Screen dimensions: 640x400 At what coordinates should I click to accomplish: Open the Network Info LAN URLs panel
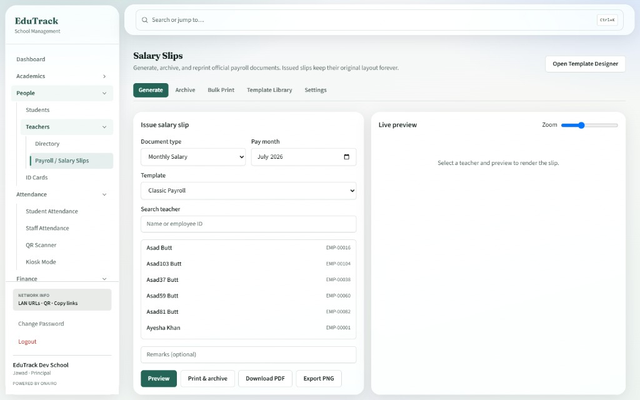[62, 300]
